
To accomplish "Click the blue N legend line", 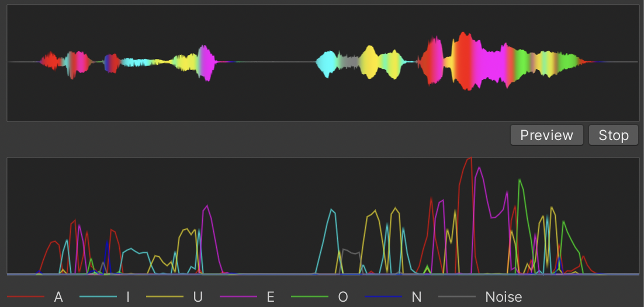I will tap(383, 296).
